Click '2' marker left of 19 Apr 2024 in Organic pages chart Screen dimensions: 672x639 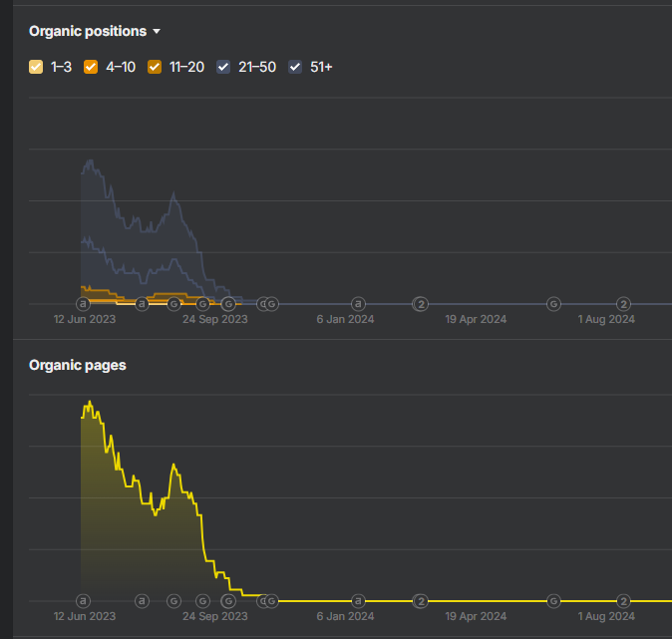(421, 600)
